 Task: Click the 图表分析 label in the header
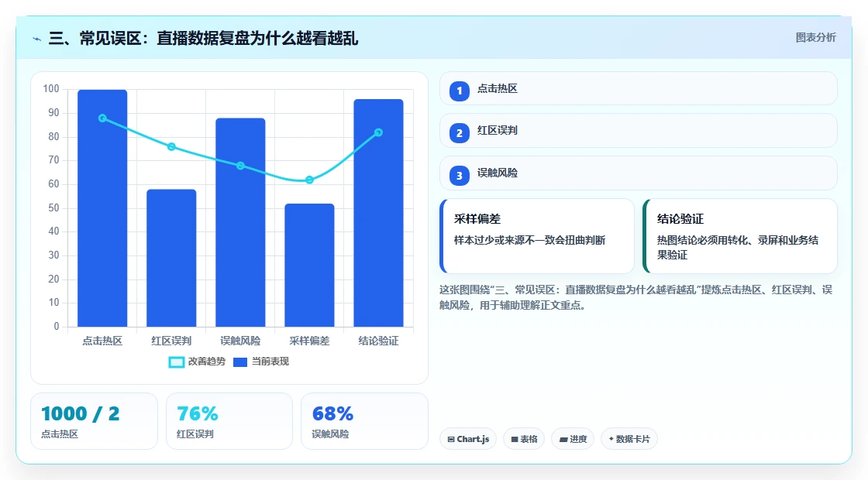pyautogui.click(x=815, y=38)
